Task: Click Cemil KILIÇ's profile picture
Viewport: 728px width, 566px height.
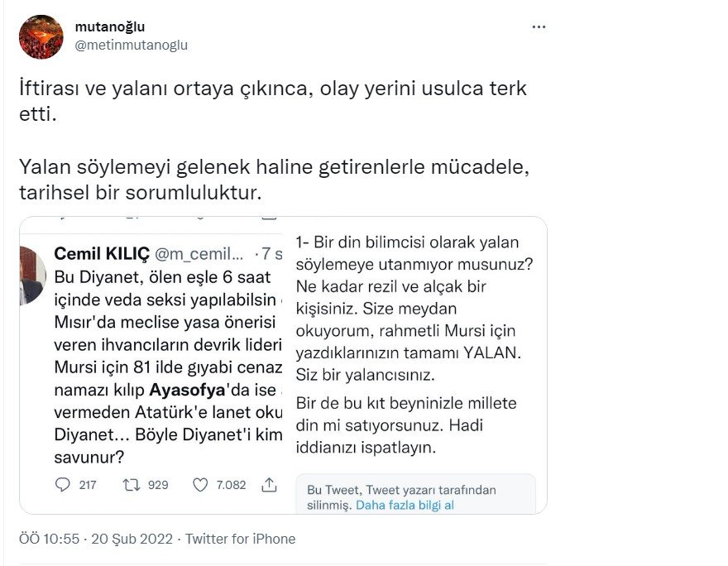Action: (31, 277)
